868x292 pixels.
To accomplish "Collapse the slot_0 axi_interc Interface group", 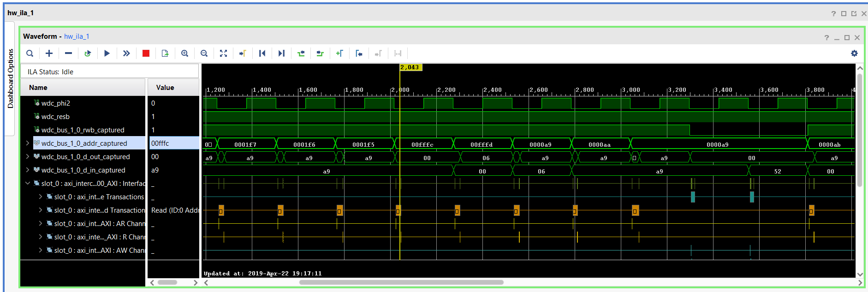I will 27,184.
